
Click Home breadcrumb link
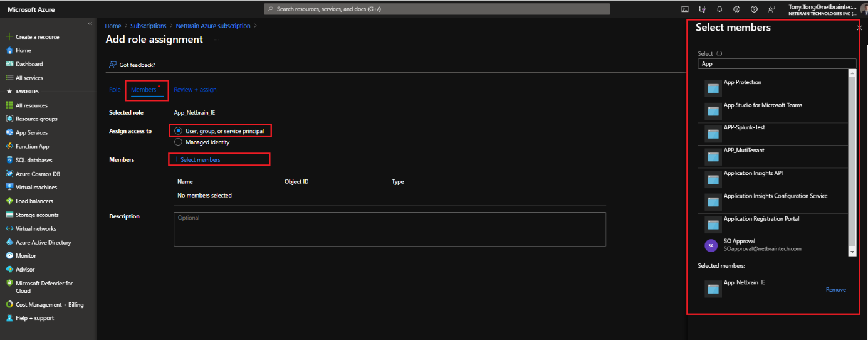click(x=113, y=26)
